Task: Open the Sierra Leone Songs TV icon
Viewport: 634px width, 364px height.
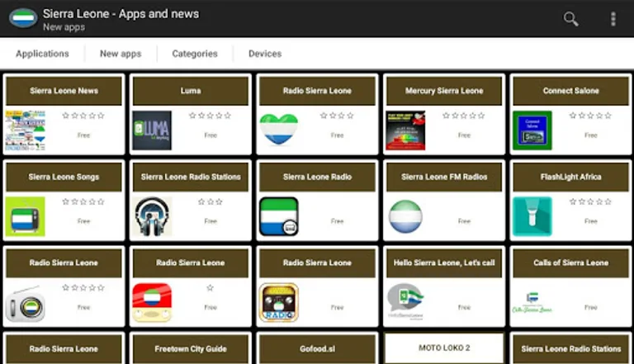Action: point(25,216)
